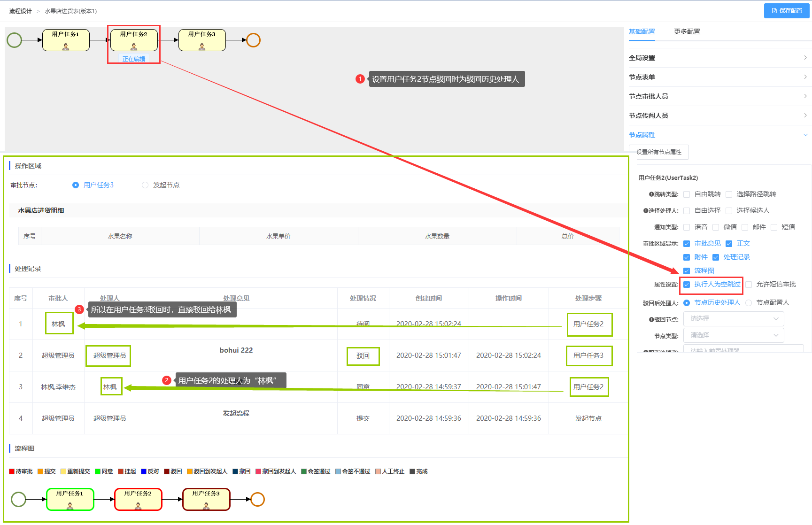This screenshot has width=812, height=525.
Task: Enable the 选择路径跳转 checkbox
Action: click(x=729, y=194)
